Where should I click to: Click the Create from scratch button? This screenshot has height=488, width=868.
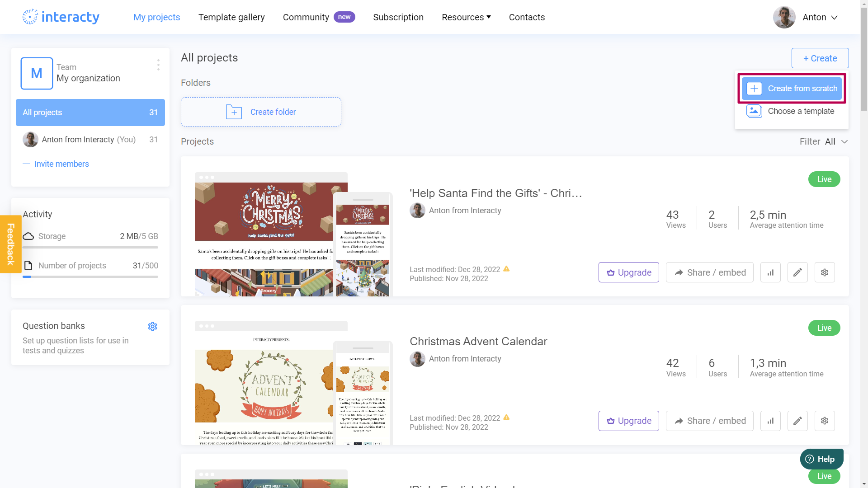tap(792, 88)
